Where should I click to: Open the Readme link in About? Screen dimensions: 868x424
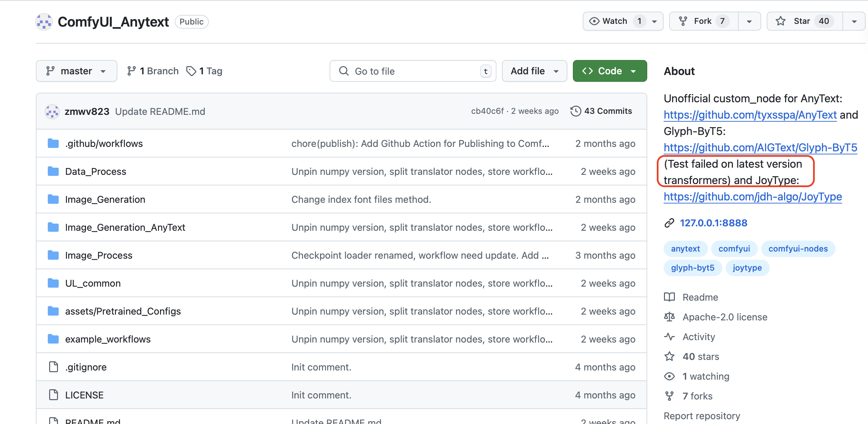click(700, 297)
